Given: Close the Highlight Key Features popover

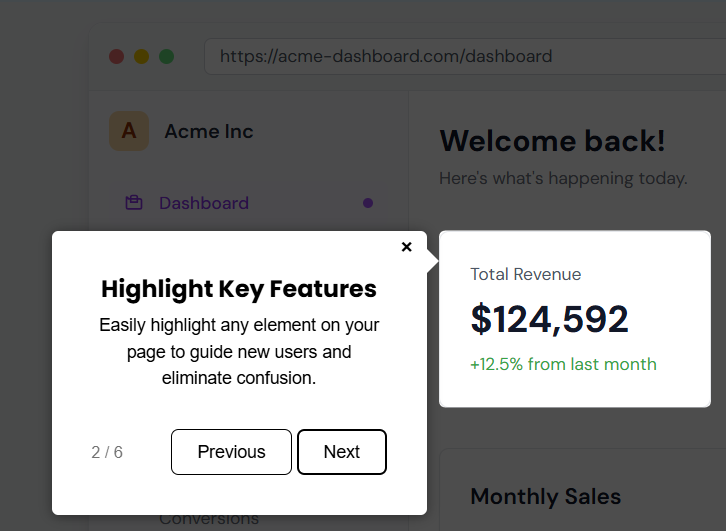Looking at the screenshot, I should (x=406, y=247).
